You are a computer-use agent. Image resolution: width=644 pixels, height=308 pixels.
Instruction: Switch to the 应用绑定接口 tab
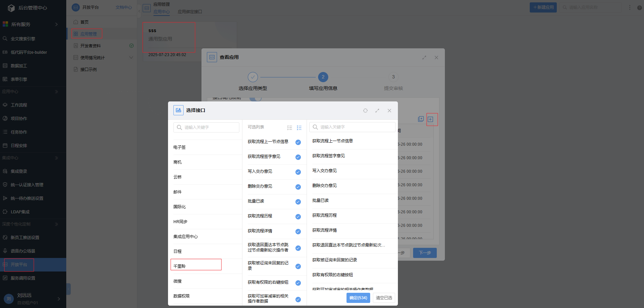point(190,12)
